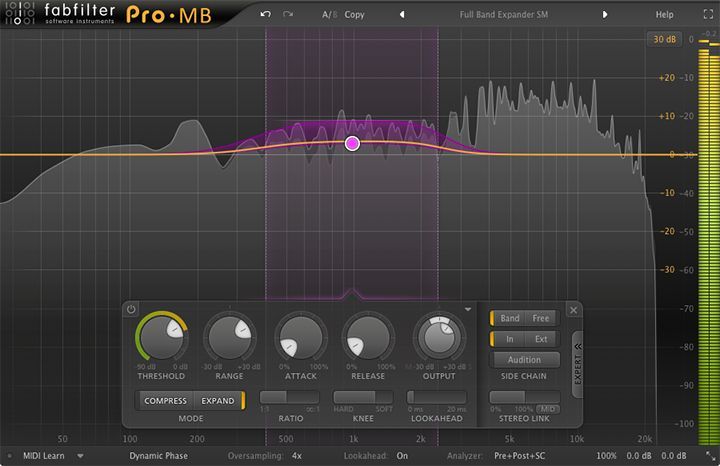Toggle full screen mode icon

coord(704,15)
